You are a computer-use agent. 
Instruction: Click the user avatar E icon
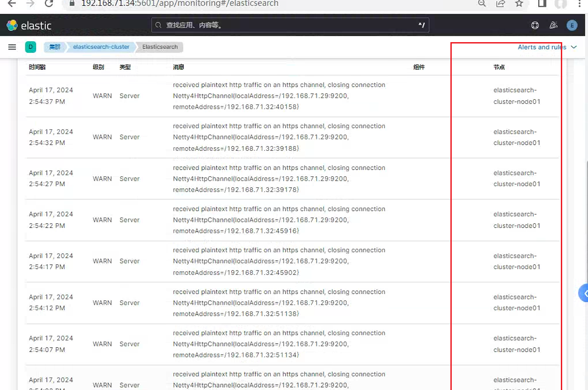572,25
